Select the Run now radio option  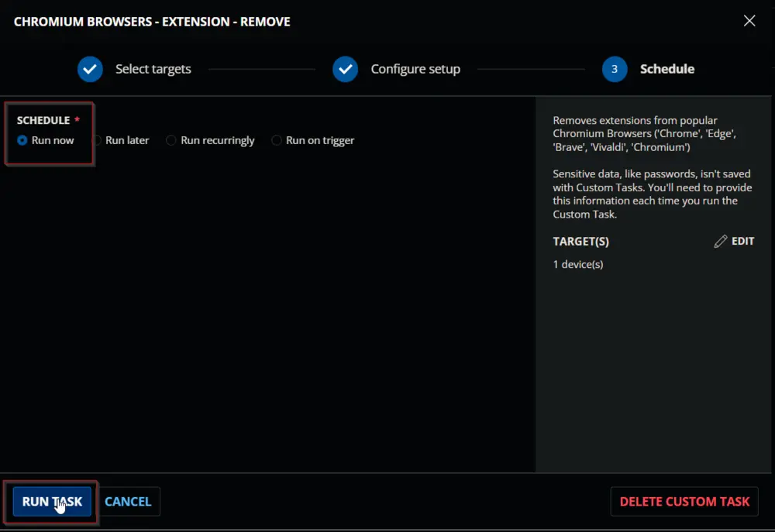coord(46,140)
